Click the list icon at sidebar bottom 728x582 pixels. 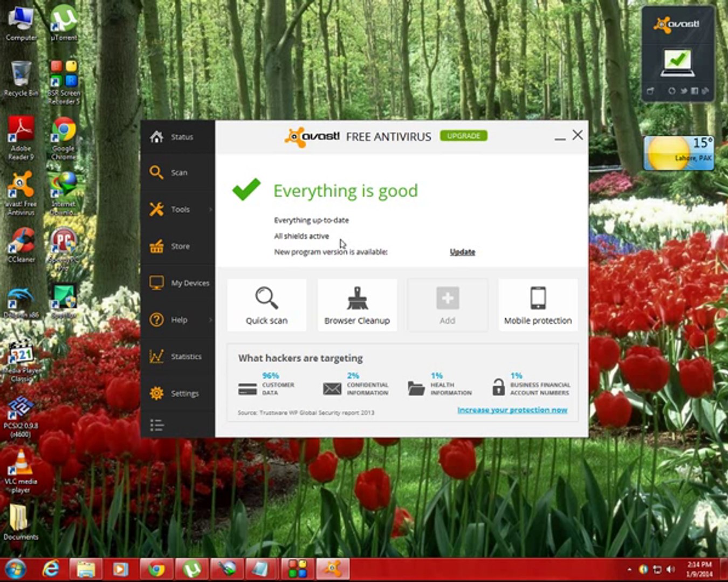(156, 425)
